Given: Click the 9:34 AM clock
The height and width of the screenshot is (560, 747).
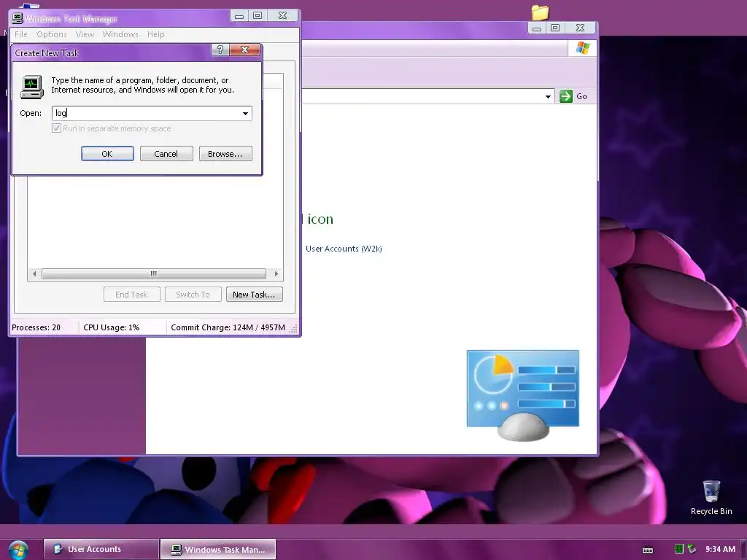Looking at the screenshot, I should [x=720, y=549].
